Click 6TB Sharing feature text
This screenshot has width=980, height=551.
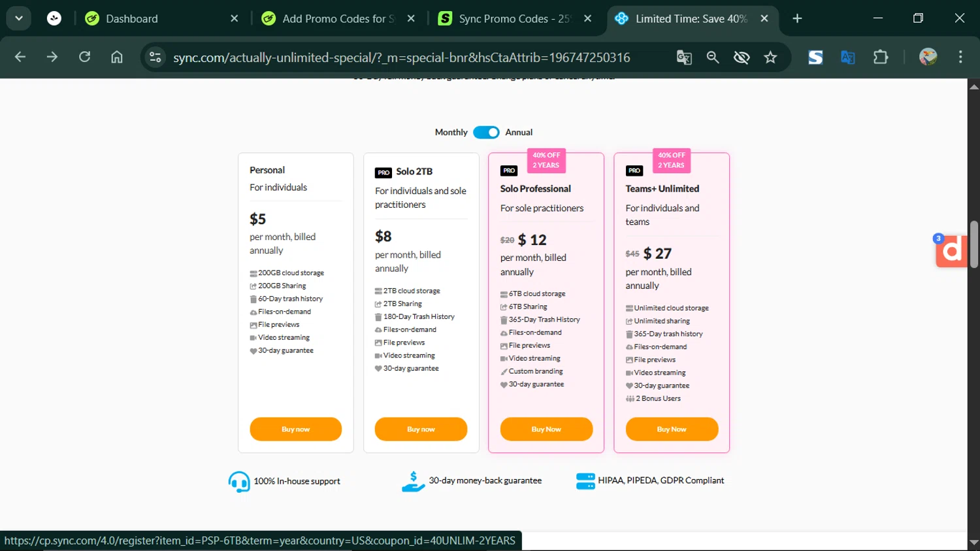(x=528, y=307)
